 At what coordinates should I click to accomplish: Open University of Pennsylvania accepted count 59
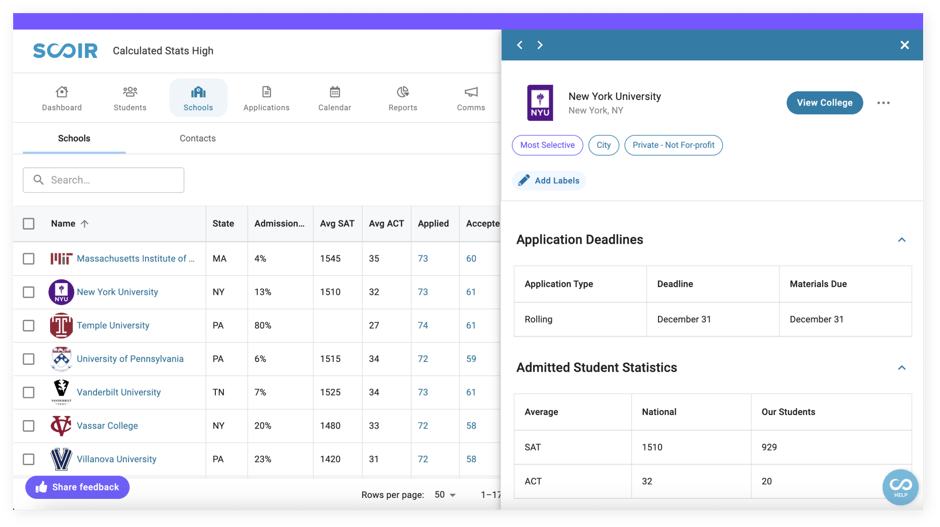pyautogui.click(x=471, y=359)
